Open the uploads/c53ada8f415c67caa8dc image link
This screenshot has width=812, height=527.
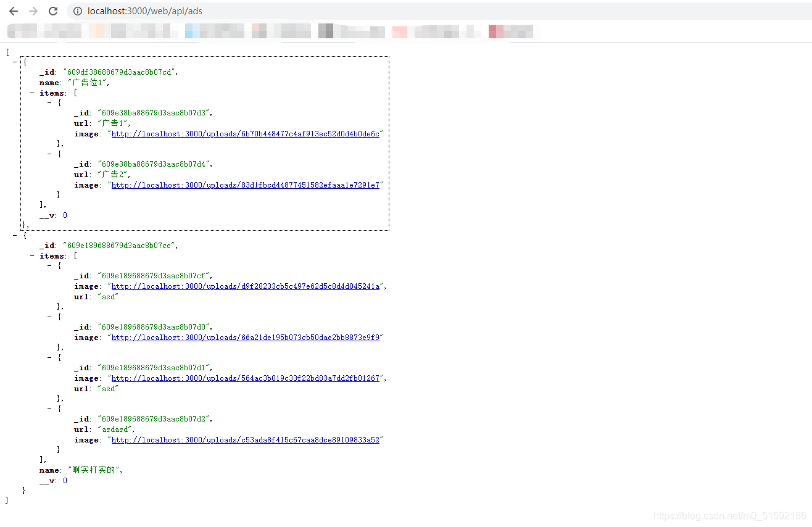246,440
